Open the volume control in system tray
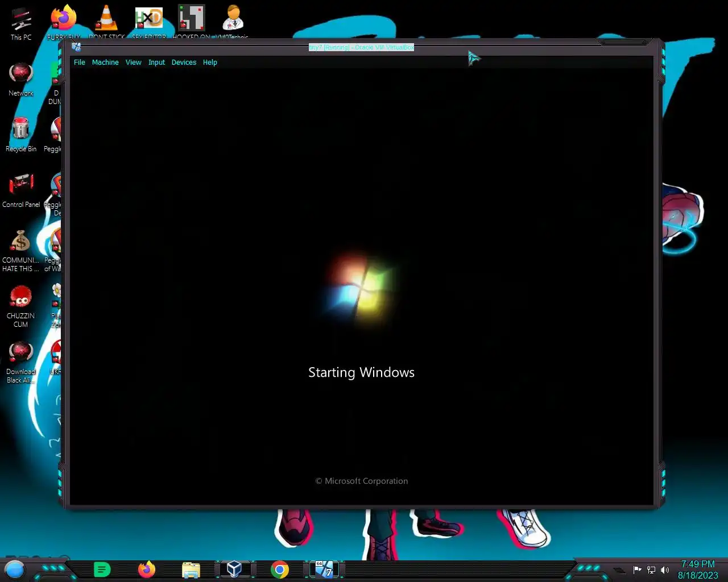The height and width of the screenshot is (582, 728). (x=665, y=569)
